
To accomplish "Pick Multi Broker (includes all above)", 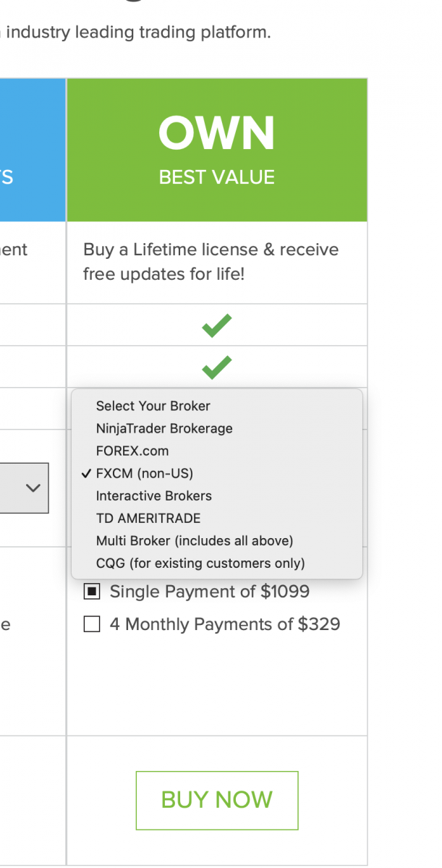I will tap(194, 541).
